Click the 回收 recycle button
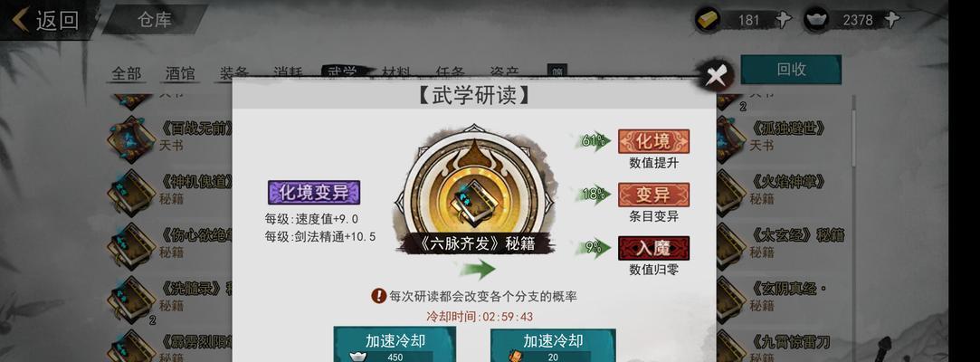The height and width of the screenshot is (362, 980). coord(791,70)
